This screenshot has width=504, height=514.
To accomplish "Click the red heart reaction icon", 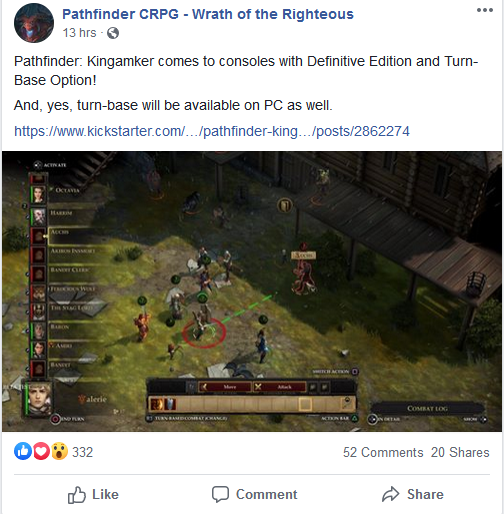I will (41, 451).
